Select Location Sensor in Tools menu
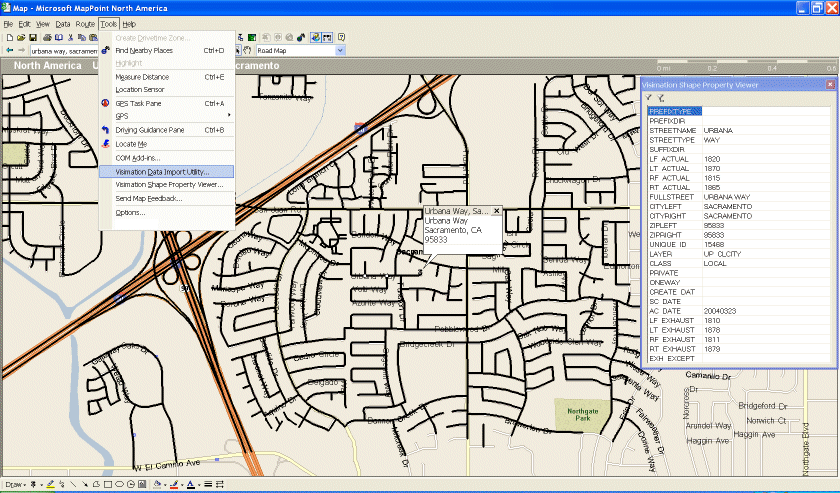The image size is (840, 493). [x=167, y=89]
